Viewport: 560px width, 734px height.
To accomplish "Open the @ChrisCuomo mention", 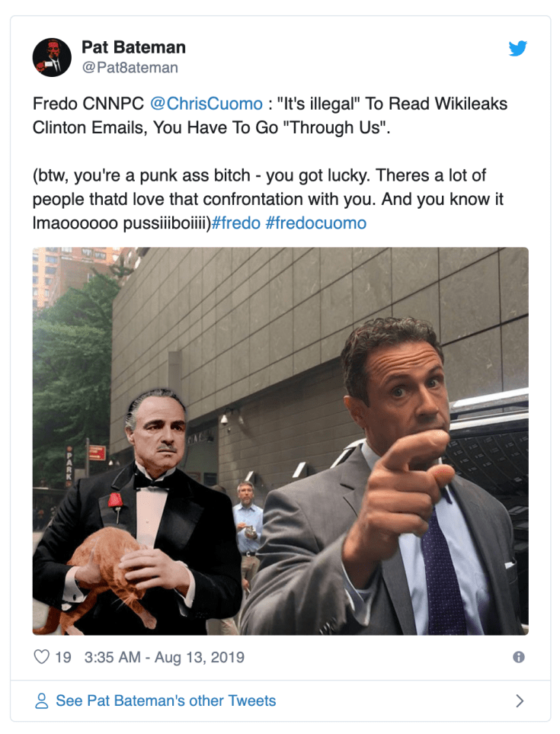I will coord(206,104).
